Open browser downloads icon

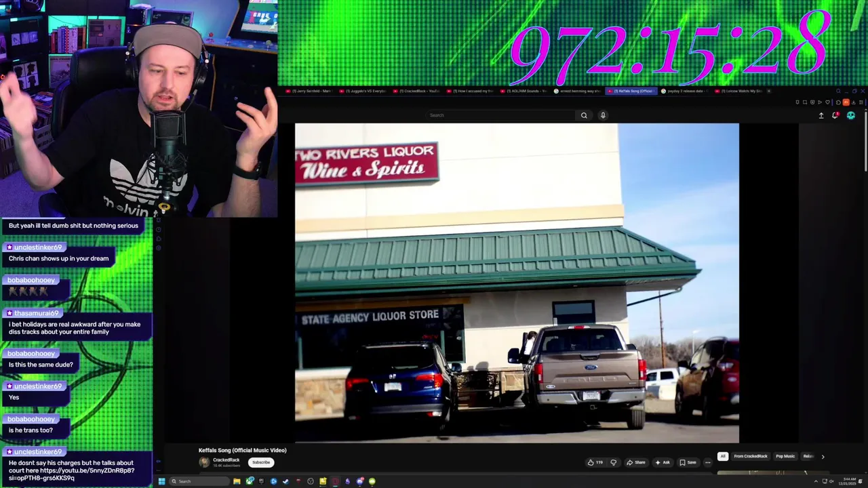(x=854, y=102)
